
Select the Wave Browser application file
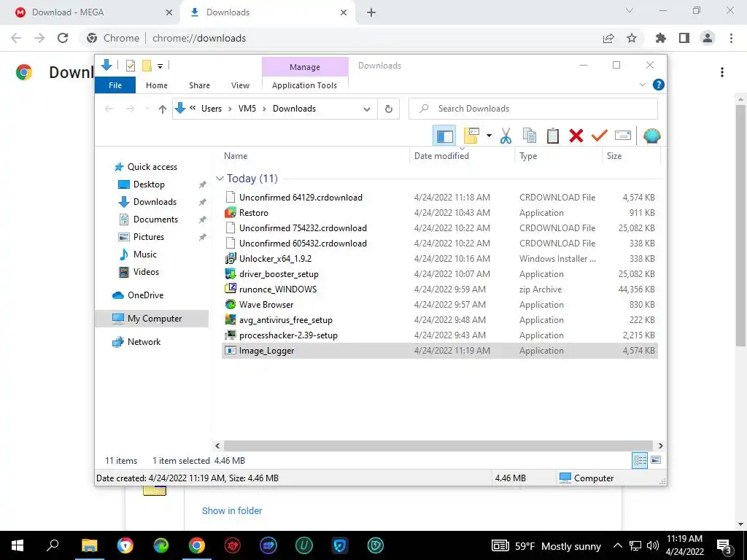coord(266,305)
